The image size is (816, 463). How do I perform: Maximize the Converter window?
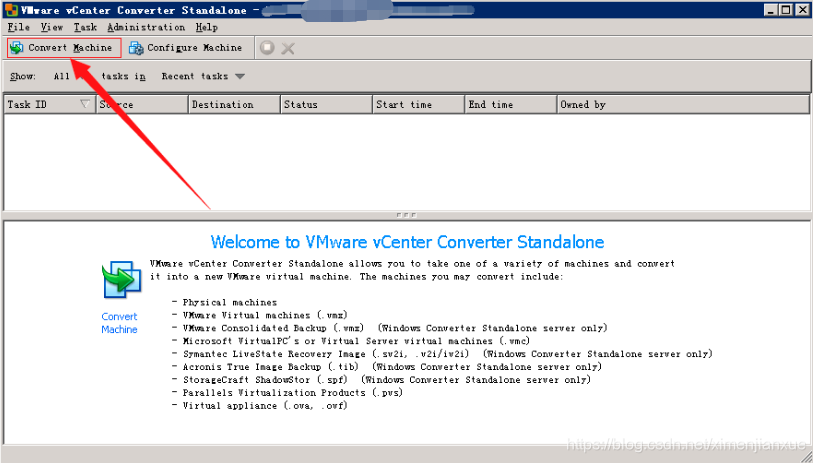786,10
